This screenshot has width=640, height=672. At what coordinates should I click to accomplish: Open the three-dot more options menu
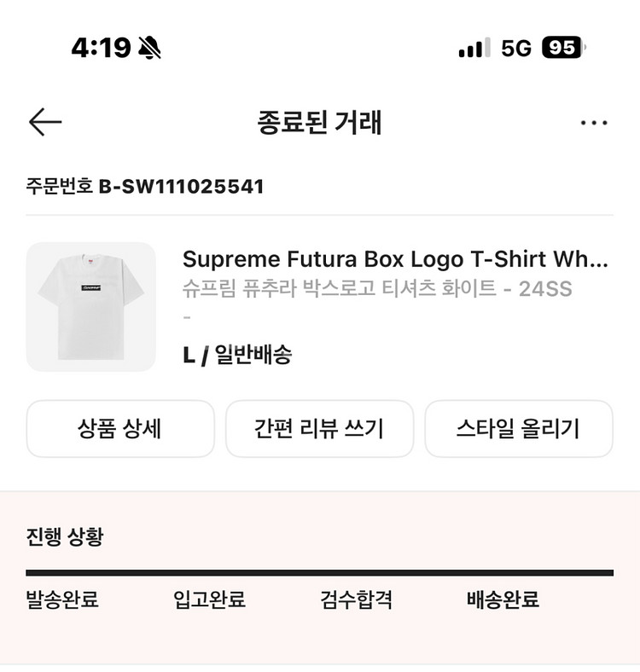(x=594, y=123)
